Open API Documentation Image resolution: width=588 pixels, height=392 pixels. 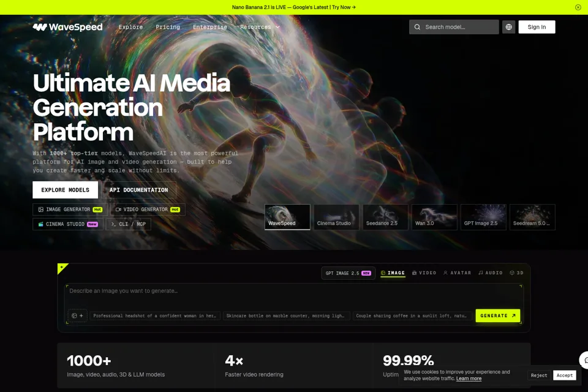(x=139, y=190)
